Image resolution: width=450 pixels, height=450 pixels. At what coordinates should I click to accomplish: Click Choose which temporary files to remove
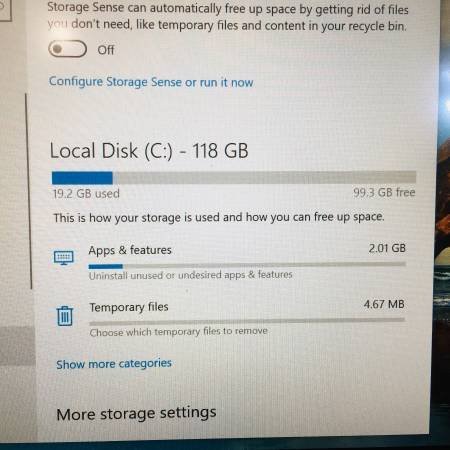pyautogui.click(x=179, y=332)
